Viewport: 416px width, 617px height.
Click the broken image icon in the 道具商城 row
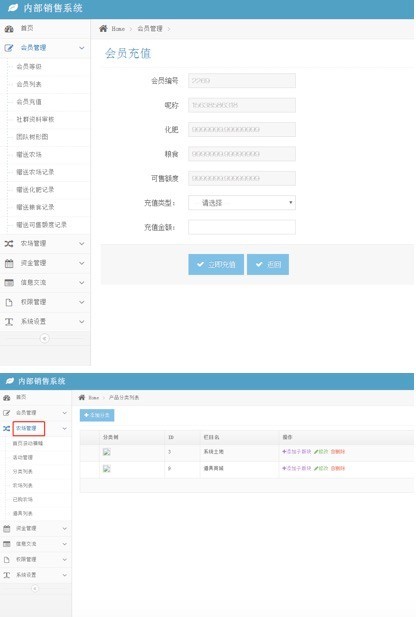click(x=107, y=468)
